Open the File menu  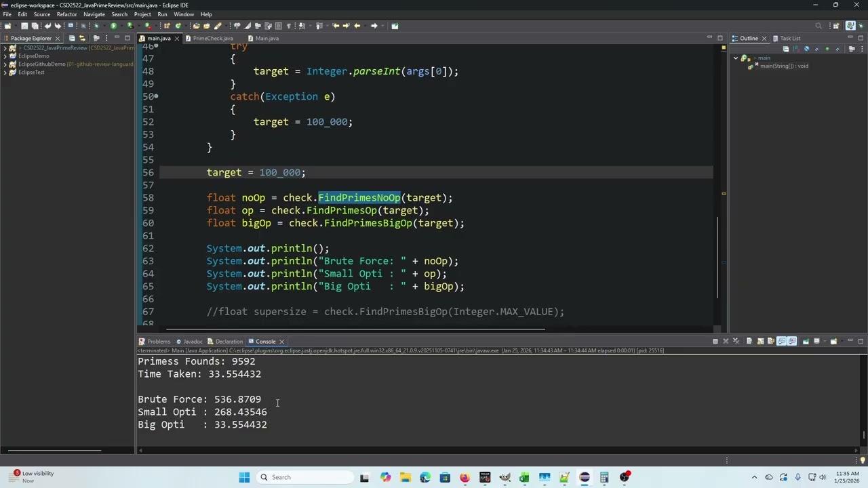tap(7, 14)
